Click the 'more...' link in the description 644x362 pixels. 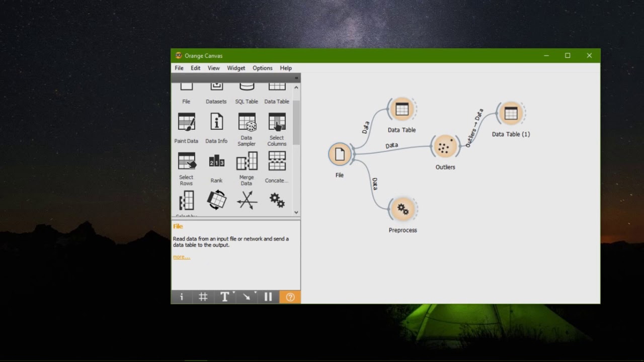pyautogui.click(x=181, y=257)
